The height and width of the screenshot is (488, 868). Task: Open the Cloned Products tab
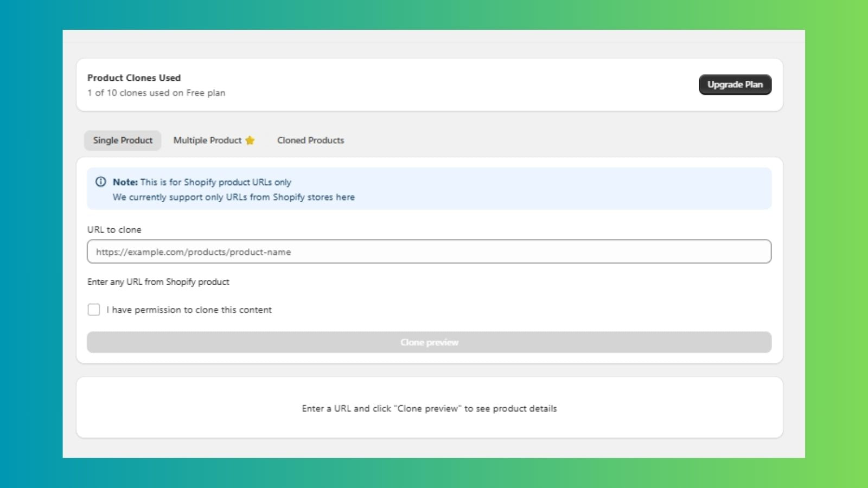(310, 140)
